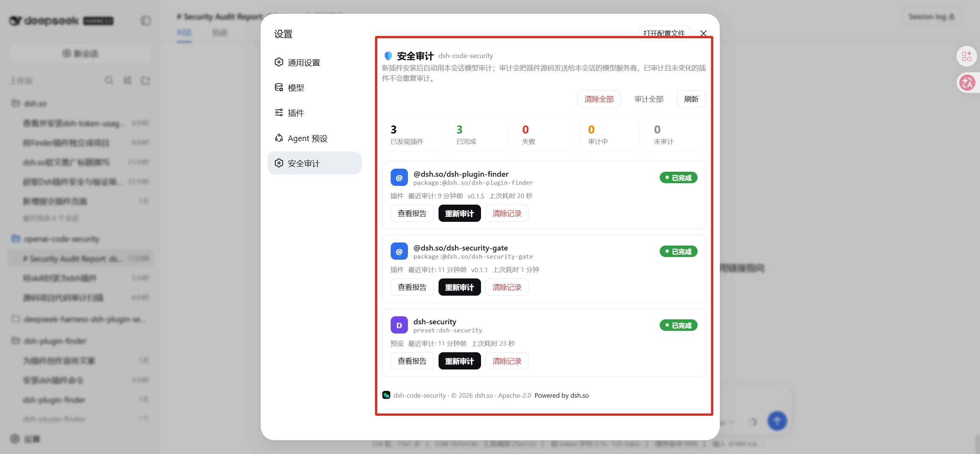
Task: Click the green 已完成 count card
Action: (x=478, y=134)
